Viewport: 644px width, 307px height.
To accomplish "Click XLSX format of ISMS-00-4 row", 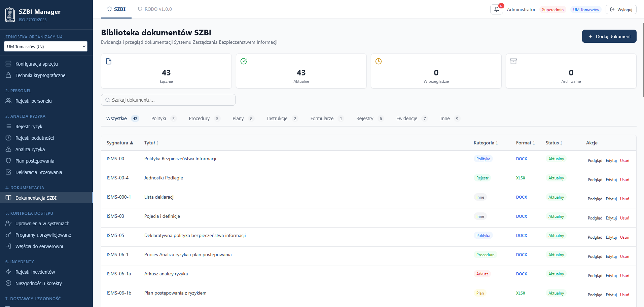I will [521, 178].
